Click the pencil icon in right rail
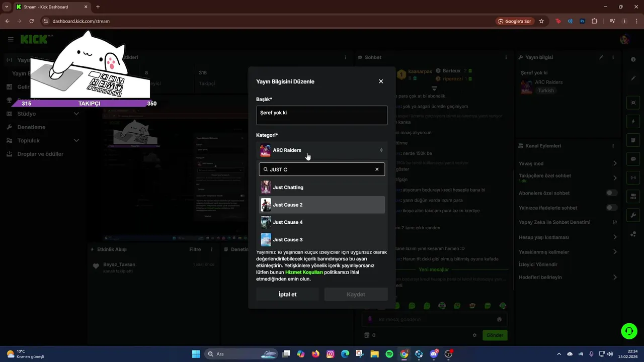Viewport: 644px width, 362px height. coord(633,78)
